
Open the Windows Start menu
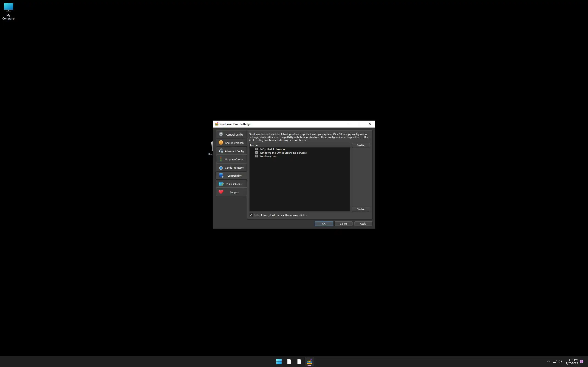pos(279,362)
